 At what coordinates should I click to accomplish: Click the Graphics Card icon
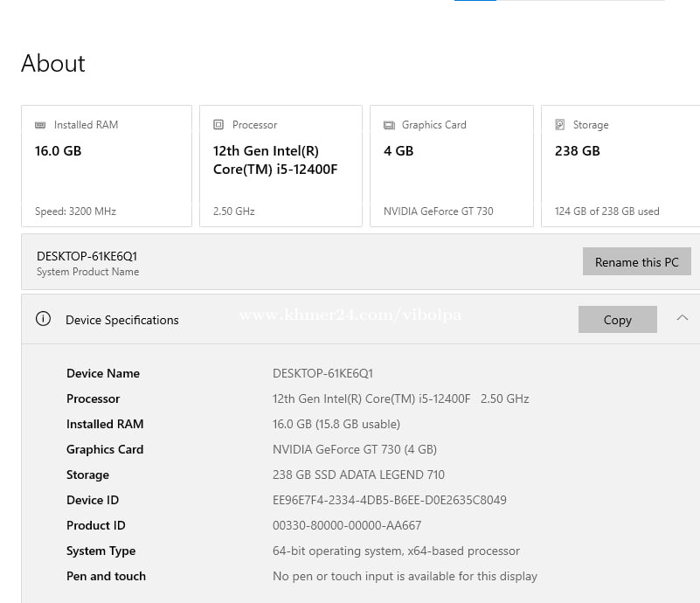pyautogui.click(x=389, y=125)
